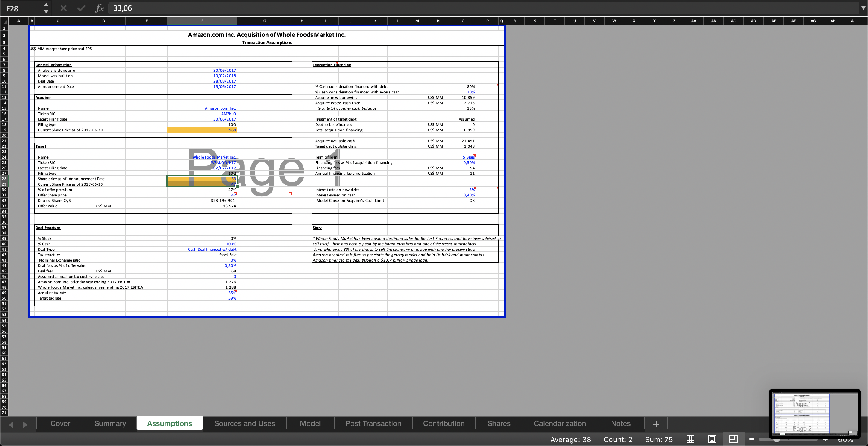
Task: Click the Stock Sale tax structure cell
Action: 202,255
